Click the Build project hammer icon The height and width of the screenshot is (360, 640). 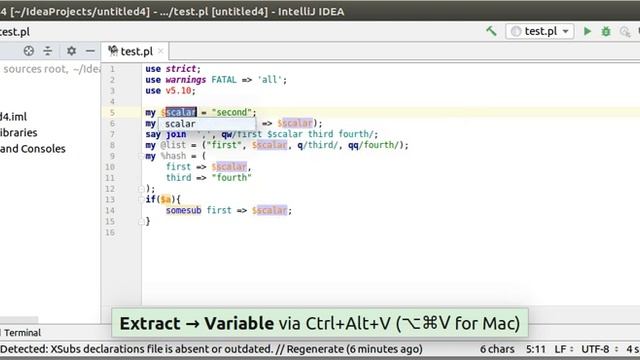click(491, 31)
